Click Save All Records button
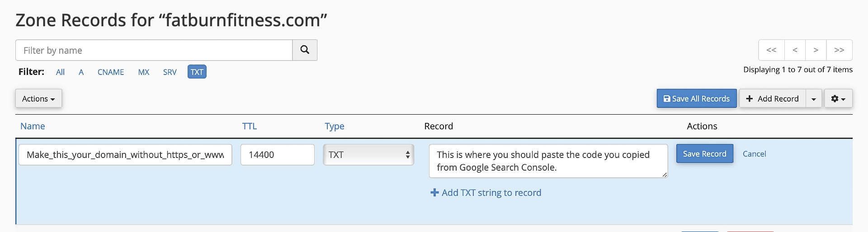868x232 pixels. tap(696, 98)
